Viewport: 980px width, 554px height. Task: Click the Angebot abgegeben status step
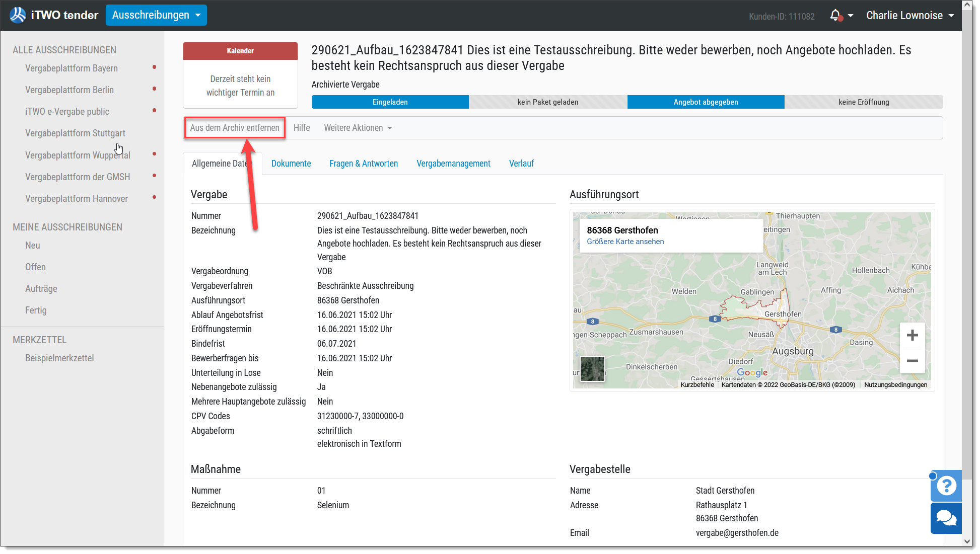706,102
